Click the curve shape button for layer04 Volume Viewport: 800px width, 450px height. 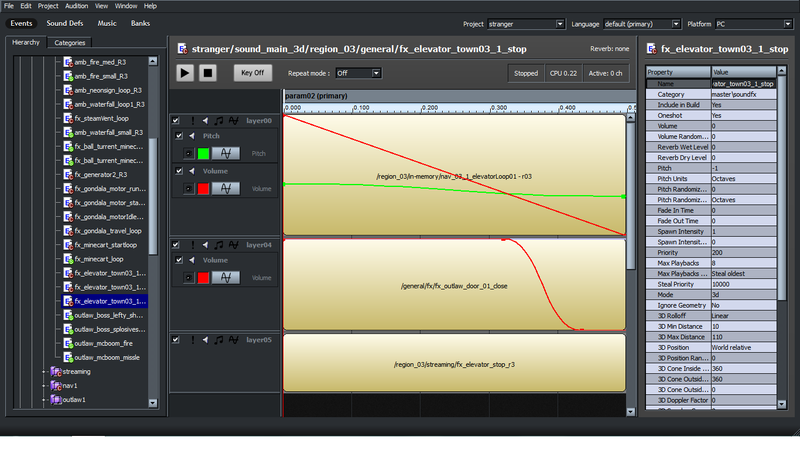(226, 278)
